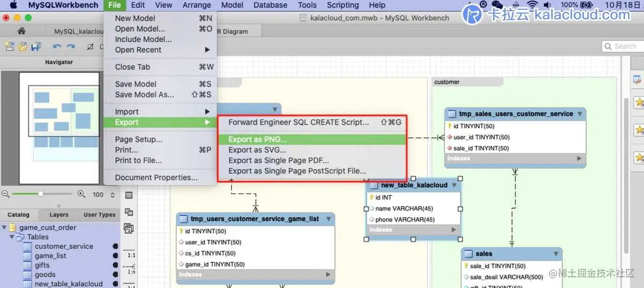
Task: Open the Scripting menu in menu bar
Action: (342, 5)
